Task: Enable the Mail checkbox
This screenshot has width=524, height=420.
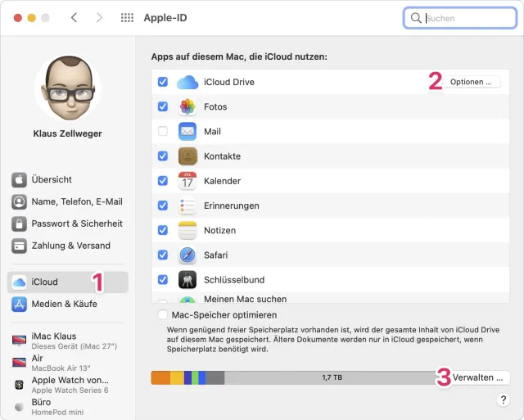Action: (x=162, y=131)
